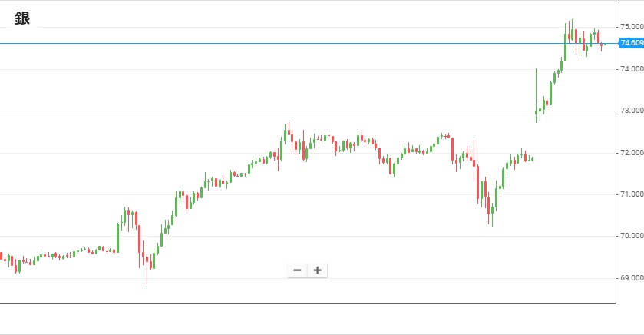Viewport: 644px width, 335px height.
Task: Click the 71.000 price axis label
Action: (x=631, y=194)
